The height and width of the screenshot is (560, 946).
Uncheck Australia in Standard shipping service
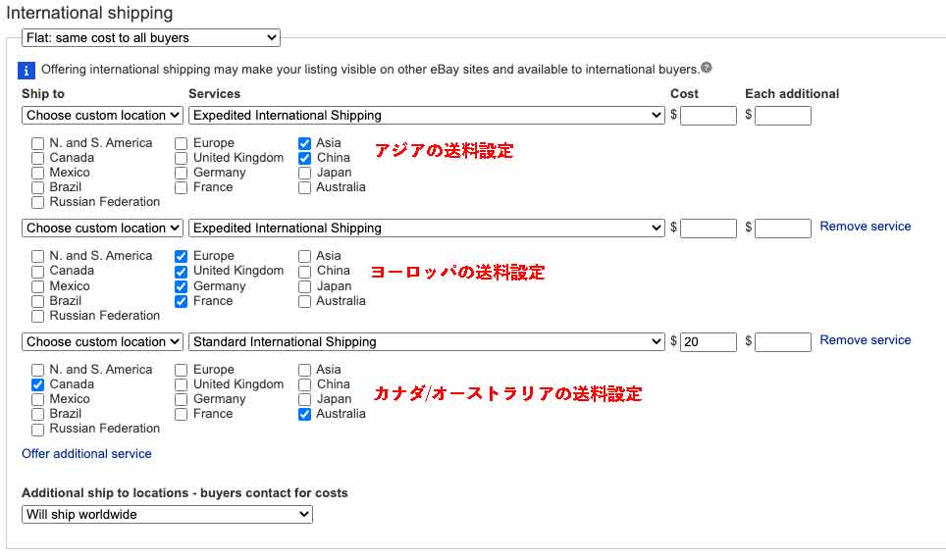[304, 414]
